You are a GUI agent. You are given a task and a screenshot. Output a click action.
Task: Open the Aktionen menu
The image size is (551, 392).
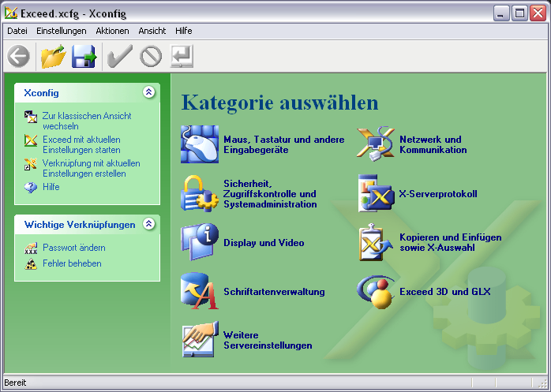coord(112,31)
